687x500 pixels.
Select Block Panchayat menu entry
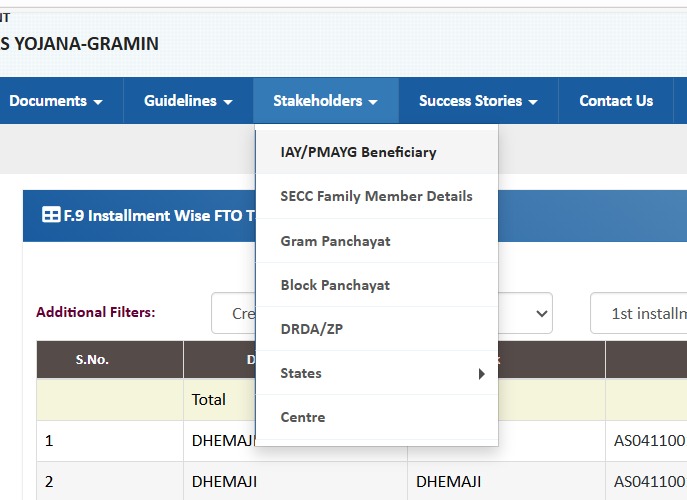coord(377,285)
